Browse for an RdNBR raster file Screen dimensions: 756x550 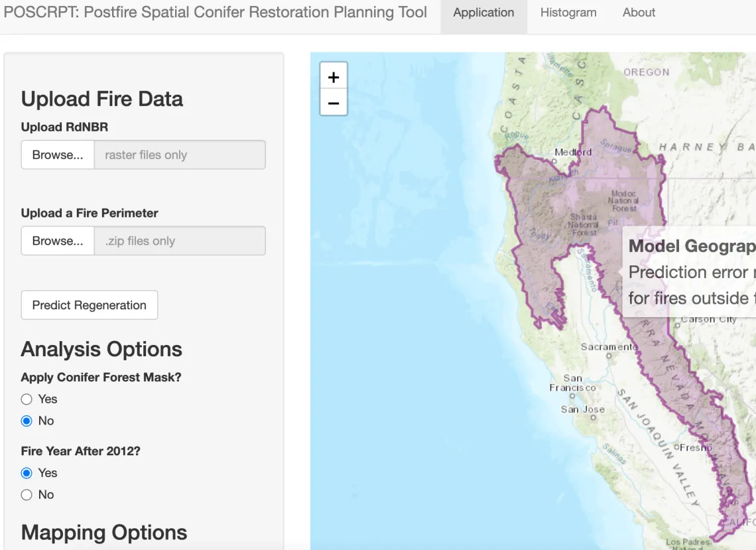(x=58, y=155)
